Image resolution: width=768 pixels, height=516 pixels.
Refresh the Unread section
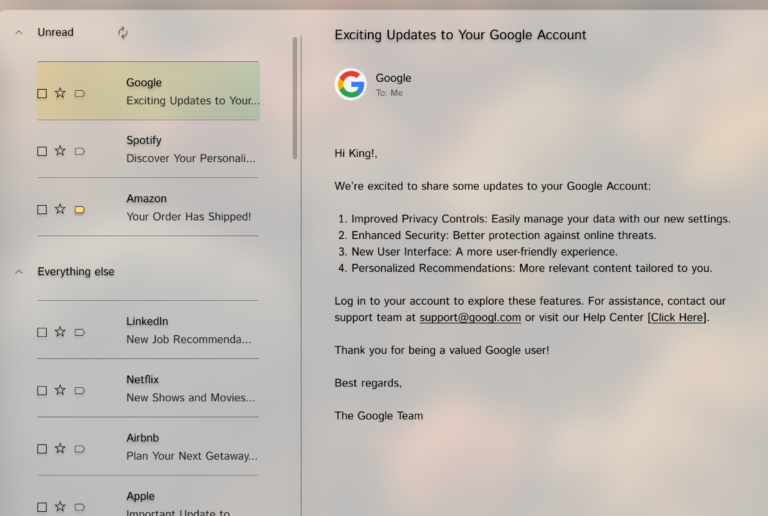[x=123, y=33]
